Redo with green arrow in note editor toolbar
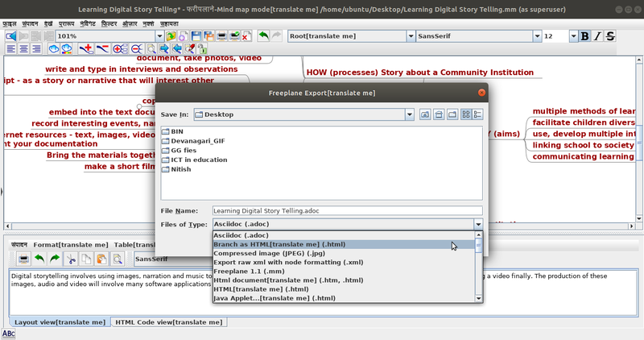Viewport: 644px width, 340px height. coord(55,259)
